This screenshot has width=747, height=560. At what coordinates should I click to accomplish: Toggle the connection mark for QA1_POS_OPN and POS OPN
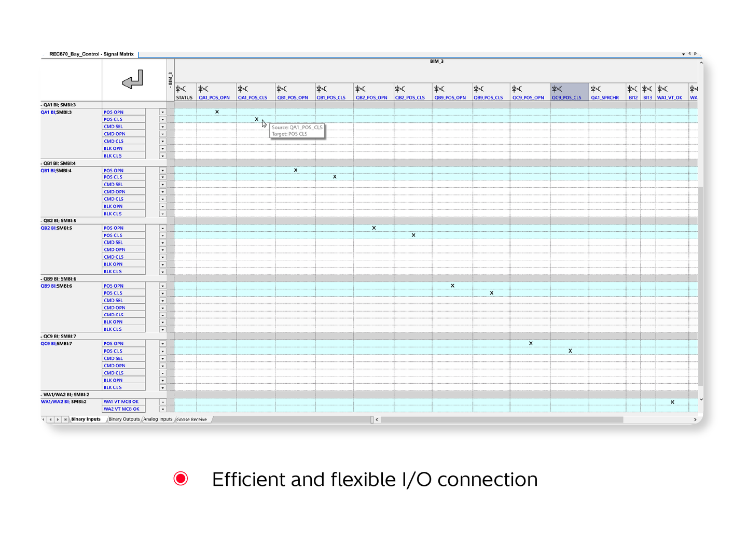click(x=217, y=112)
